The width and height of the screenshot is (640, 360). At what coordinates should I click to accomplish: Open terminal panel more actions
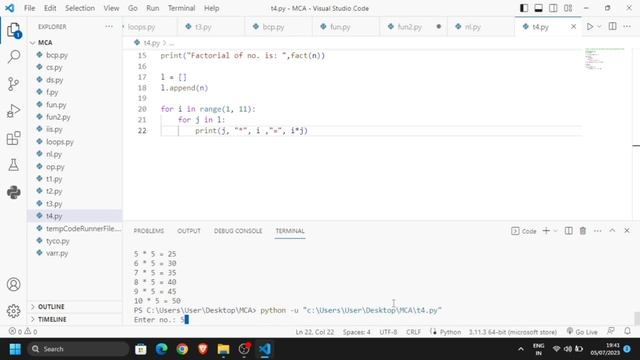tap(598, 231)
